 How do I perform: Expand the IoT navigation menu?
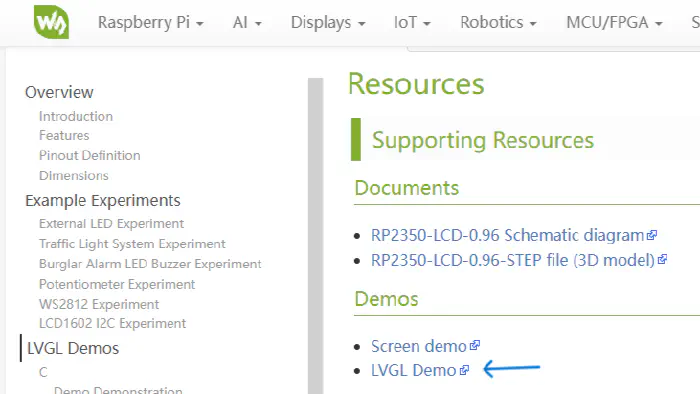point(412,22)
